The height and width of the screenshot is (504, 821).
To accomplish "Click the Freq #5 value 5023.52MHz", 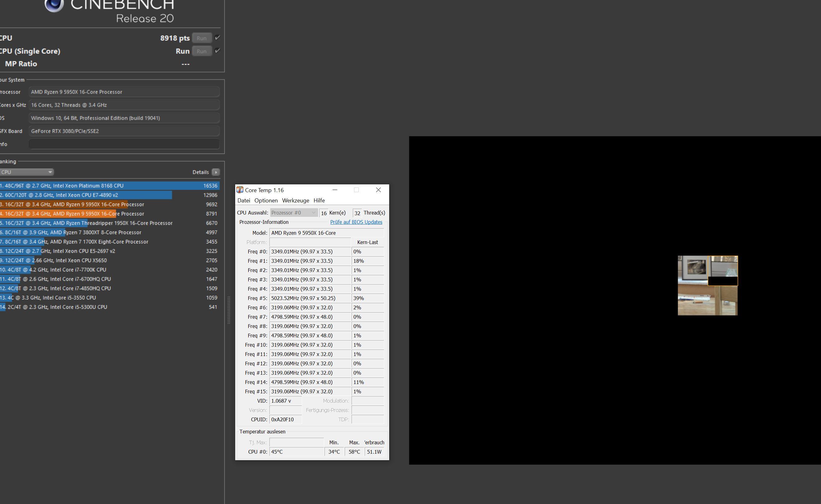I will pos(310,298).
